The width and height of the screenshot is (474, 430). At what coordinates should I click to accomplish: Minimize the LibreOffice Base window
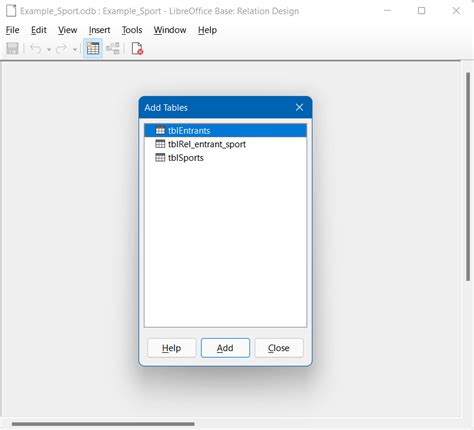coord(387,11)
